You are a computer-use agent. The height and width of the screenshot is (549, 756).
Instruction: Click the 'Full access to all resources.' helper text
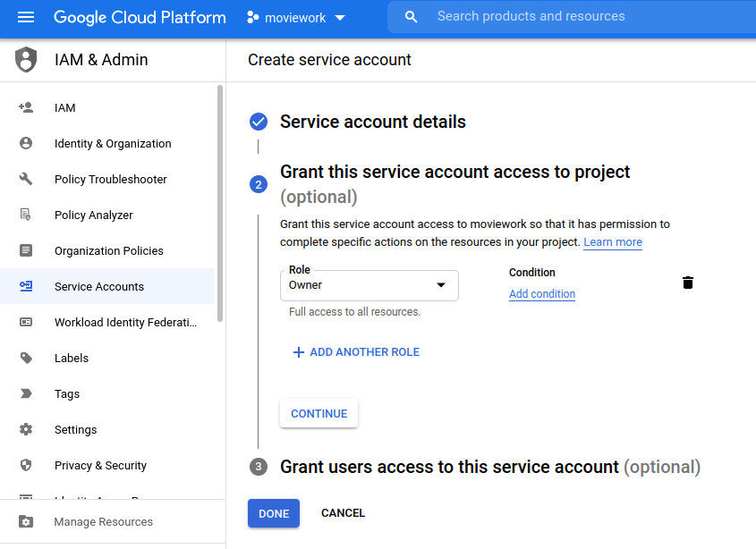point(354,312)
